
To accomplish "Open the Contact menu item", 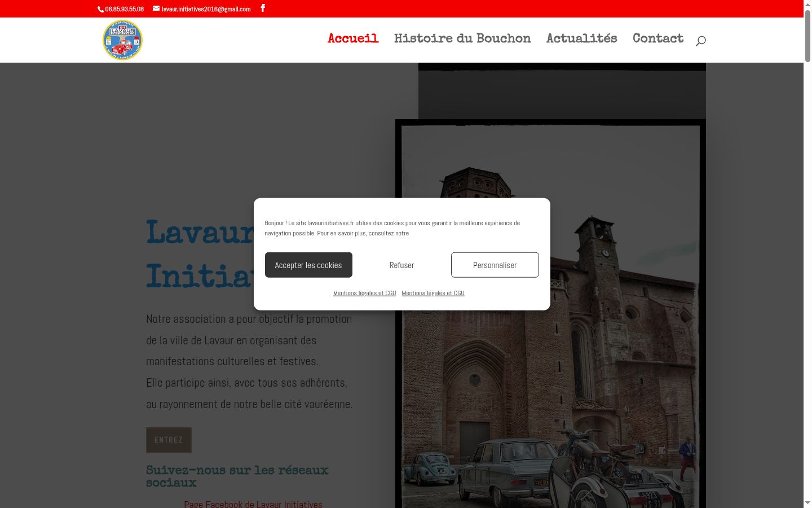I will point(658,38).
